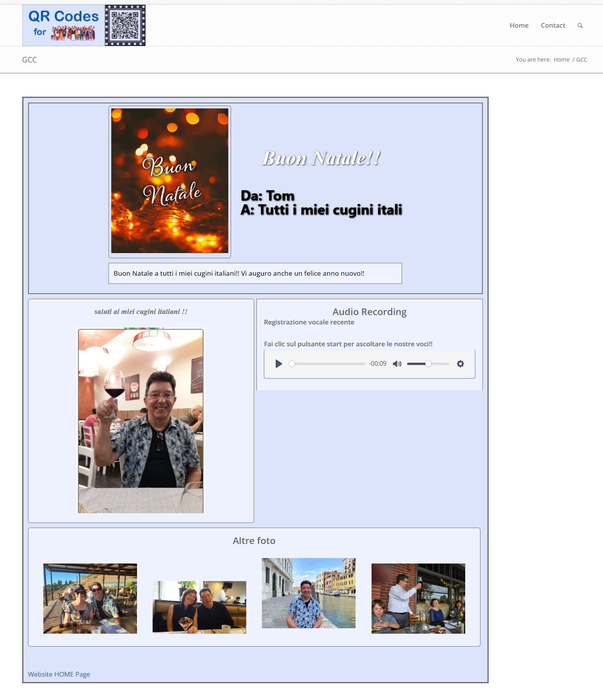
Task: Open the Home menu item
Action: 519,26
